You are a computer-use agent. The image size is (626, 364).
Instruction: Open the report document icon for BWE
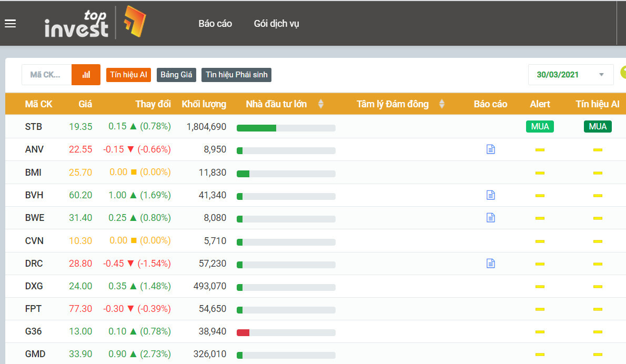(490, 218)
